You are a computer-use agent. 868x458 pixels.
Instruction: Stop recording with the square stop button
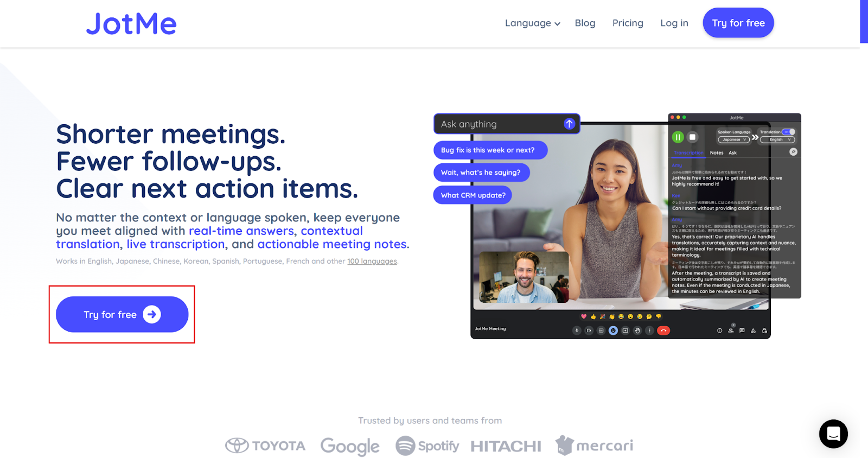[692, 137]
